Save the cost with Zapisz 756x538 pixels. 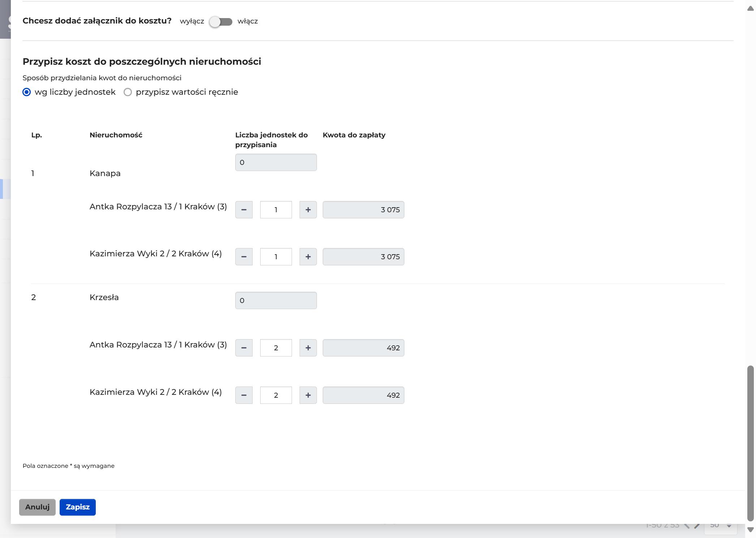pos(78,507)
